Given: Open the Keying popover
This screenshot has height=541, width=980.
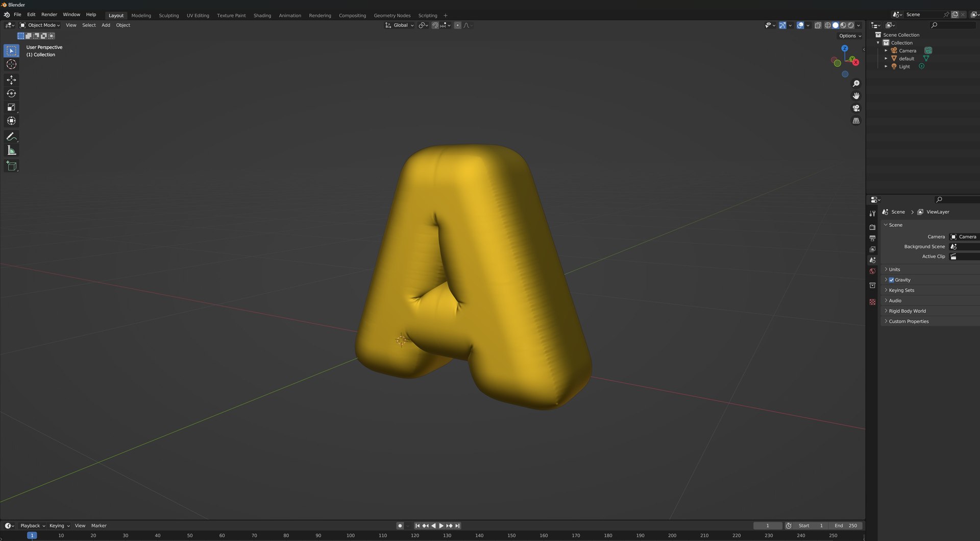Looking at the screenshot, I should [59, 526].
